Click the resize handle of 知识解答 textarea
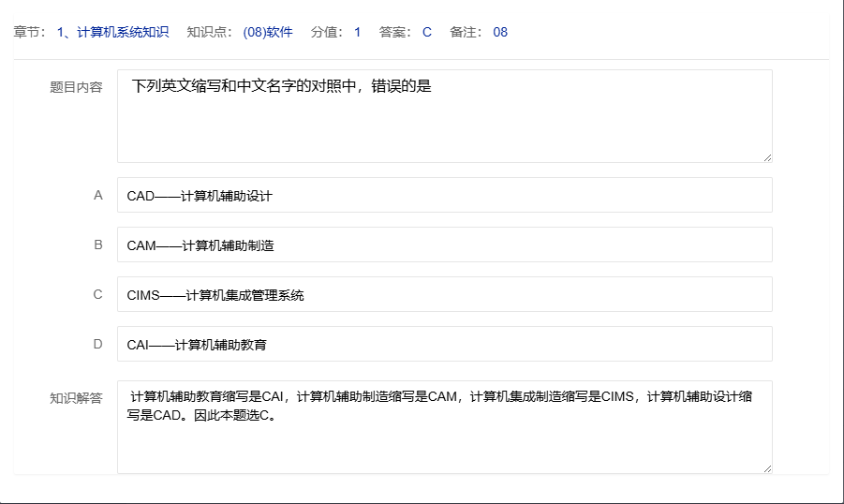Viewport: 844px width, 504px height. 767,468
